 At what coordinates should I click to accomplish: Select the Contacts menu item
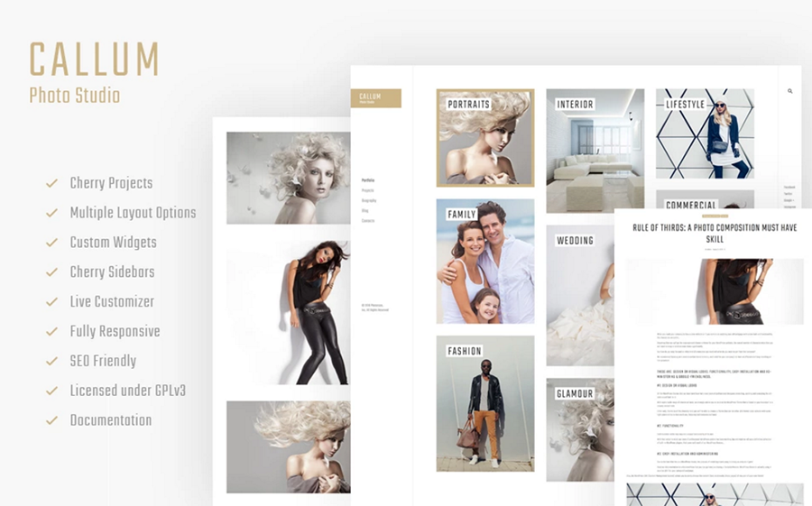tap(368, 220)
